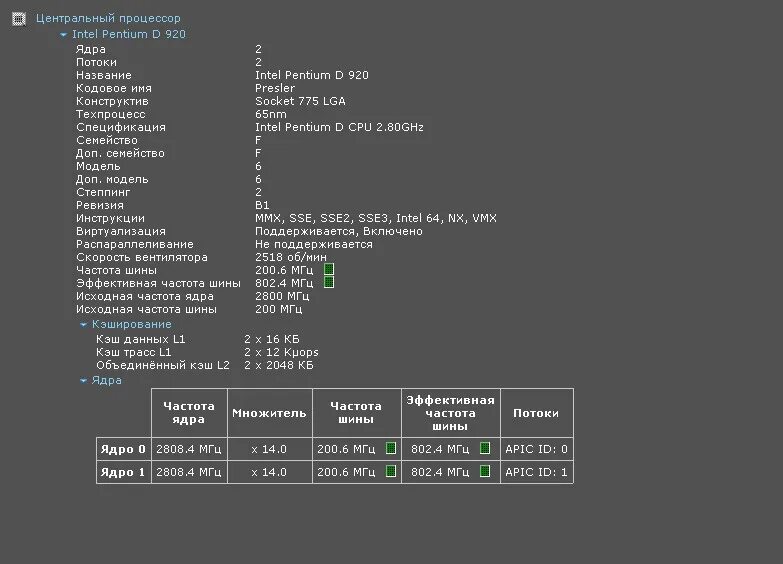783x564 pixels.
Task: Click the Техпроцесс value 65nm
Action: click(x=271, y=114)
